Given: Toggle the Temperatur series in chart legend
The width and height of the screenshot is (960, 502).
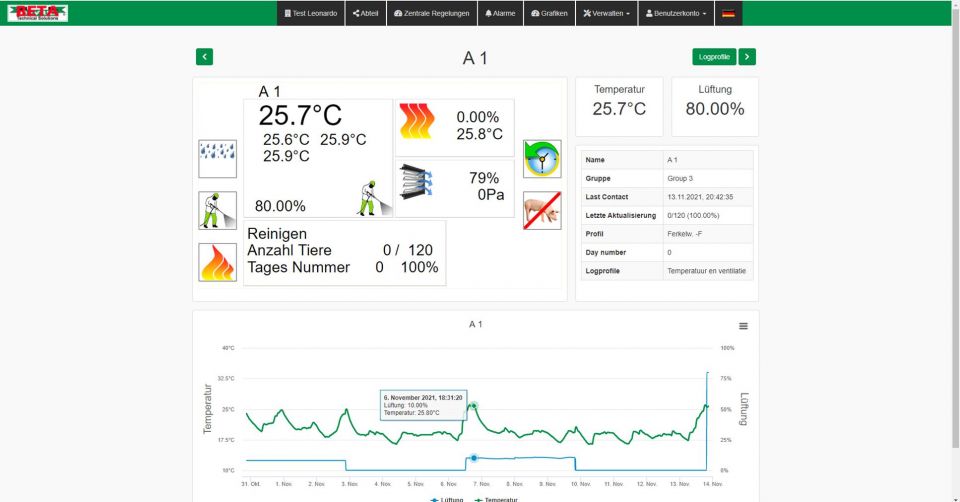Looking at the screenshot, I should tap(496, 498).
